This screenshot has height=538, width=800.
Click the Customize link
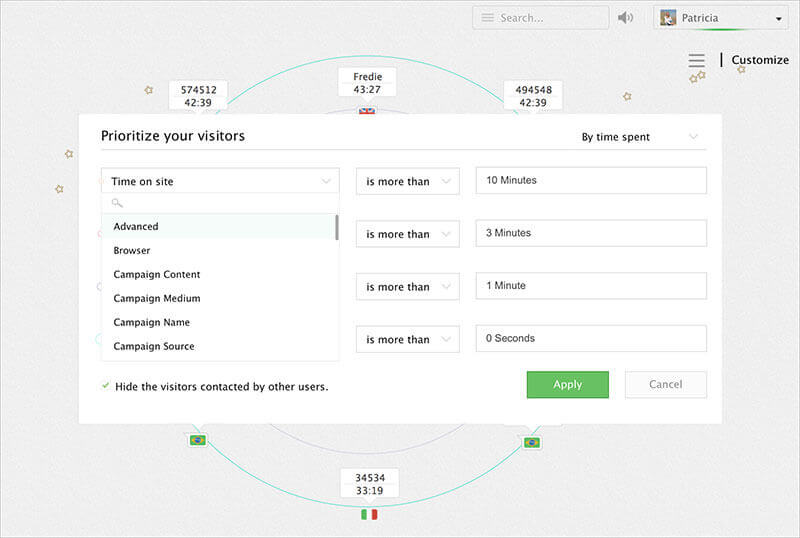click(760, 60)
